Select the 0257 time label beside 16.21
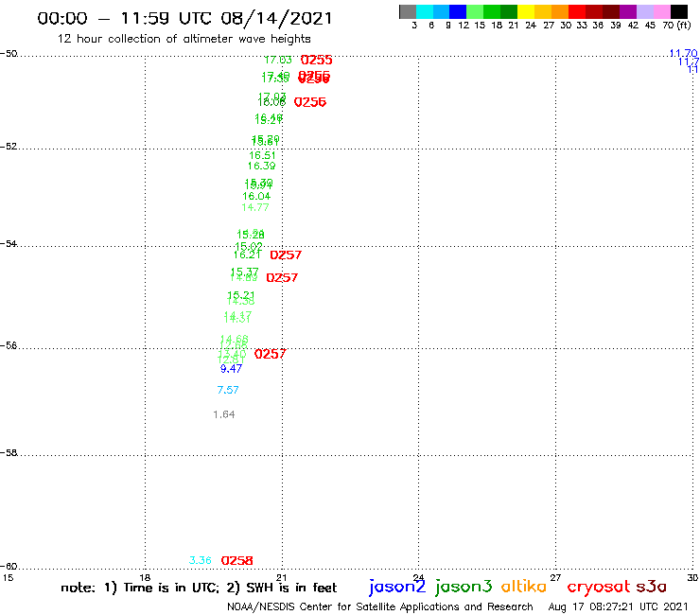 click(x=286, y=255)
